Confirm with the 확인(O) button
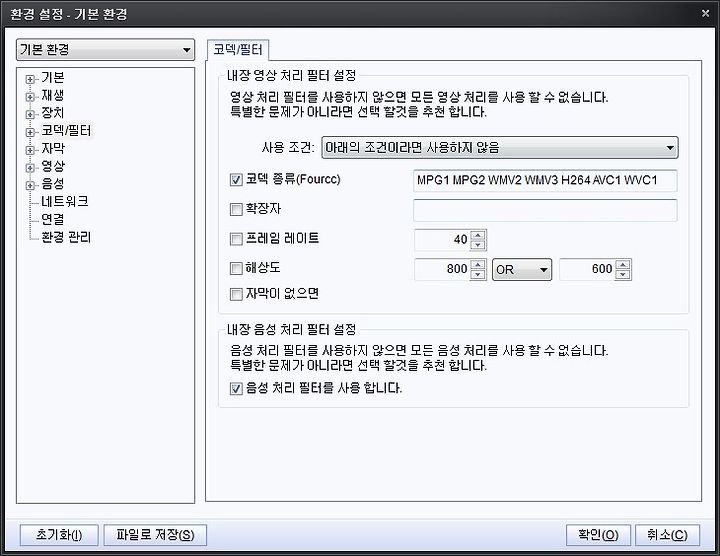 tap(598, 535)
